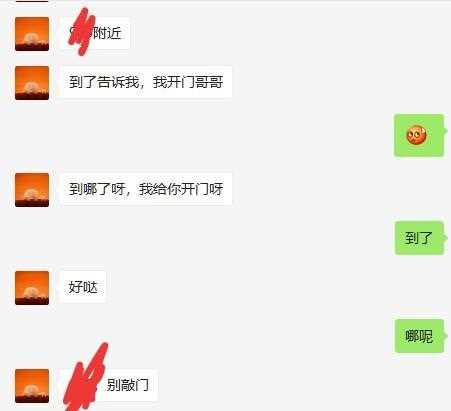Click avatar beside '到哪了呀，我给你开门呀'
Screen dimensions: 451x411
click(x=32, y=190)
